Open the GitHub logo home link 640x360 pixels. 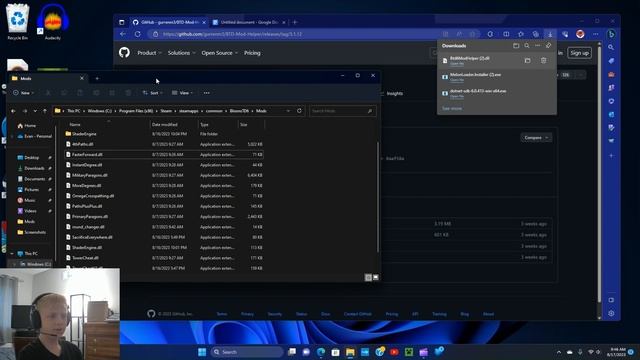coord(124,53)
